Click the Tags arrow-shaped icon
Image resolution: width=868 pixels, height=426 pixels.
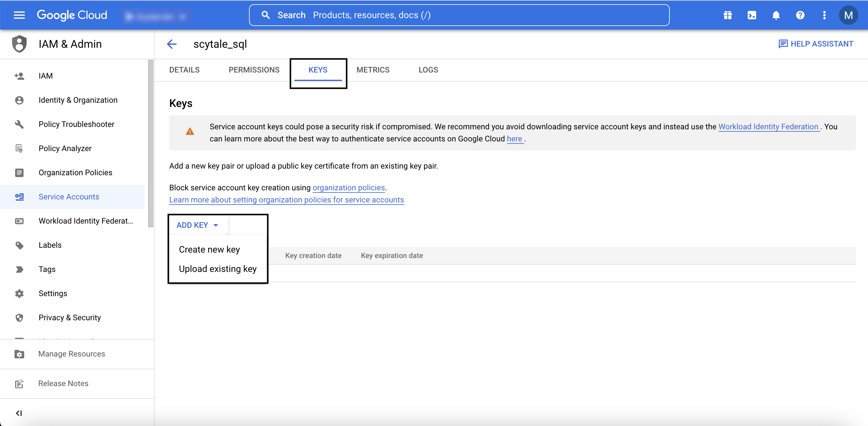[19, 269]
